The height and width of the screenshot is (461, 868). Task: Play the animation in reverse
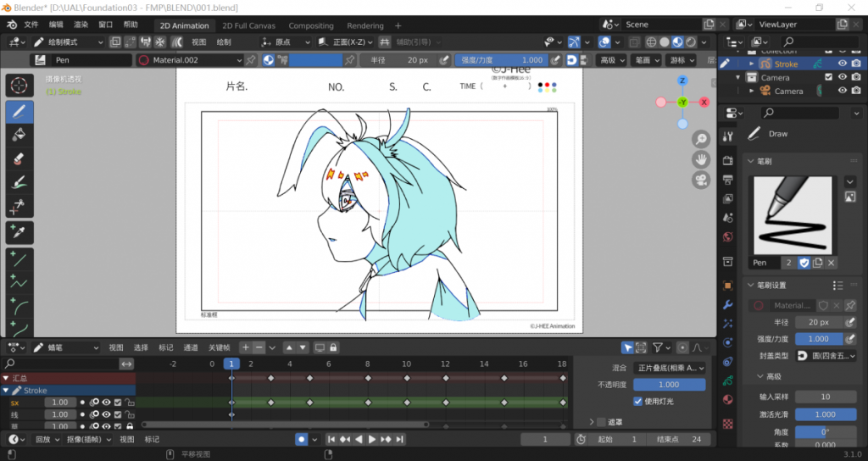(x=359, y=440)
